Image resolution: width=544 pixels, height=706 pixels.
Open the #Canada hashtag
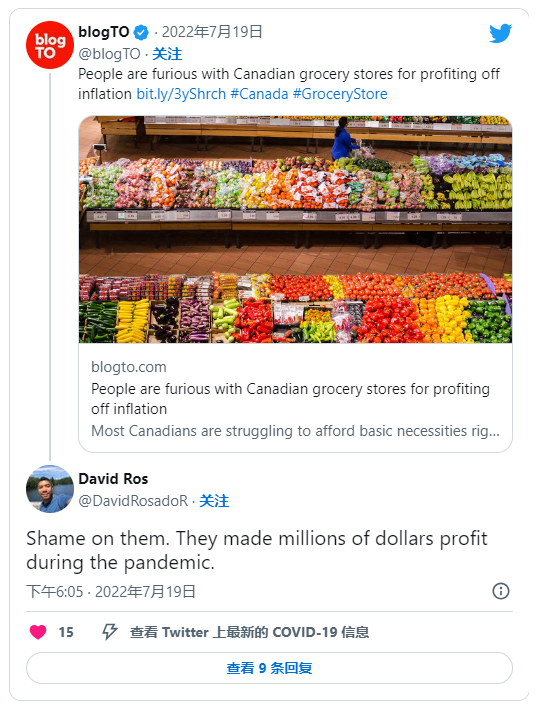point(259,94)
